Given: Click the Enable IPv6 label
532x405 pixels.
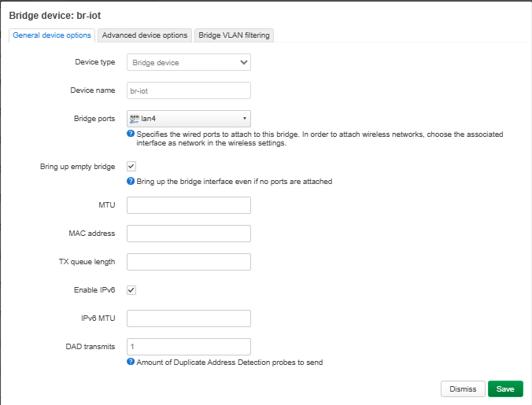Looking at the screenshot, I should point(94,290).
